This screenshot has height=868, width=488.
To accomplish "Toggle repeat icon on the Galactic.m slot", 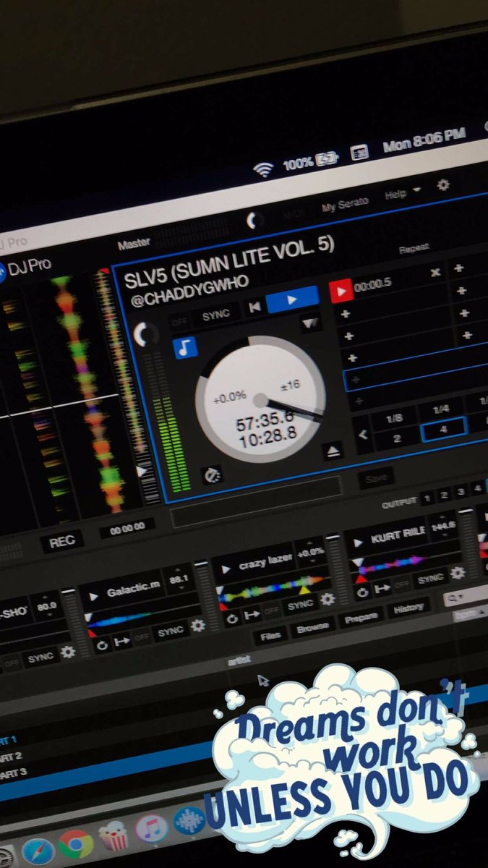I will 102,644.
